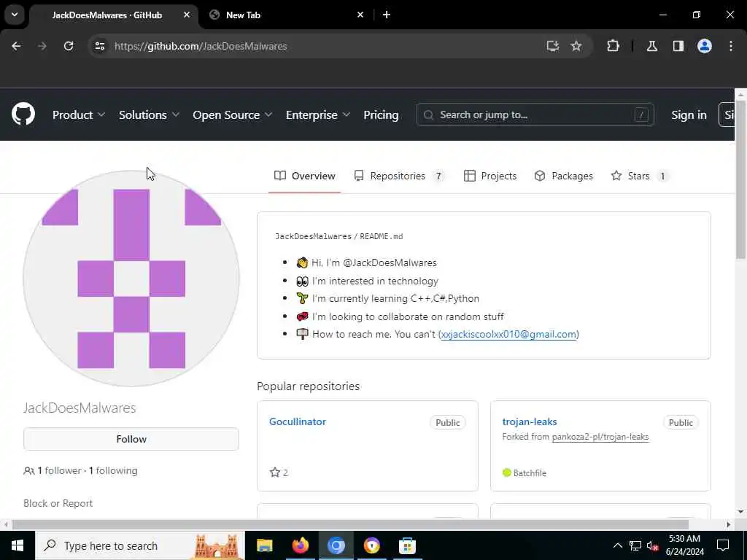Expand the Product menu
The width and height of the screenshot is (747, 560).
(79, 114)
